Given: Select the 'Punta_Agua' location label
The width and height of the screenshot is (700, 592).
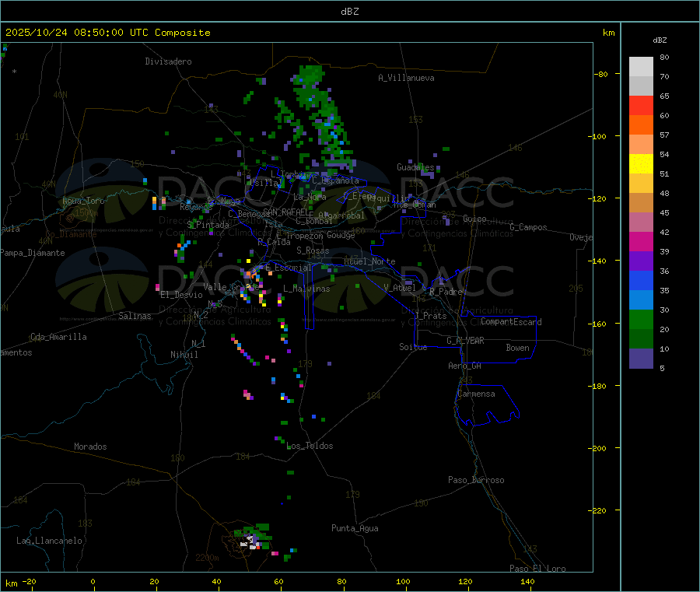Looking at the screenshot, I should tap(355, 528).
